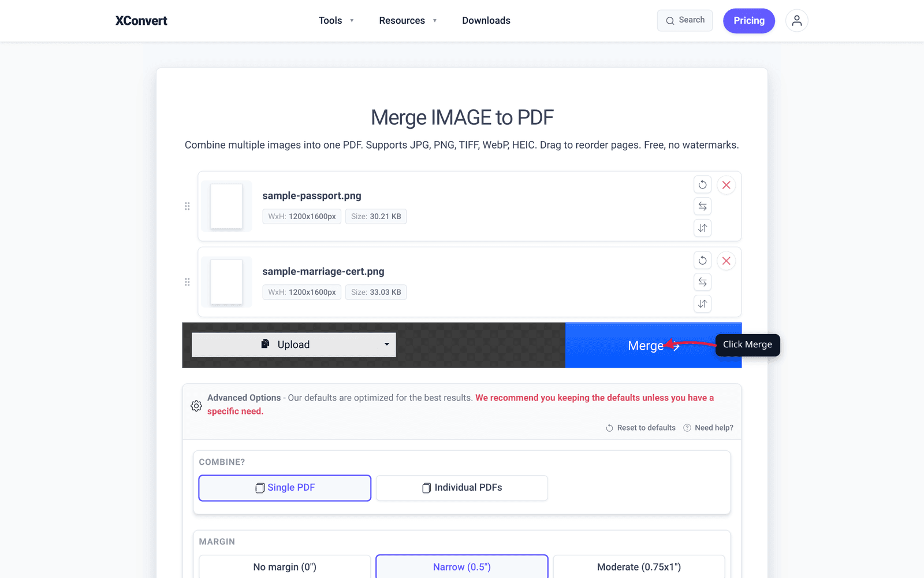Click the Advanced Options gear icon
This screenshot has height=578, width=924.
pyautogui.click(x=196, y=406)
